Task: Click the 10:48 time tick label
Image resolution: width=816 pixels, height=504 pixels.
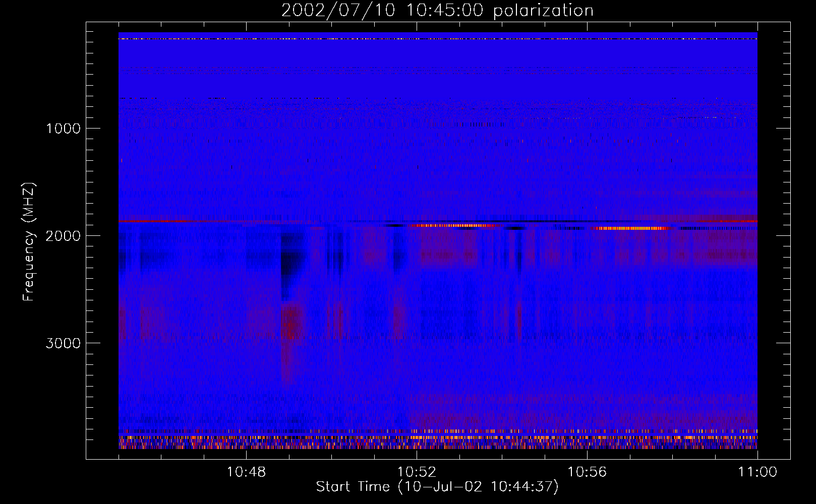Action: click(246, 472)
